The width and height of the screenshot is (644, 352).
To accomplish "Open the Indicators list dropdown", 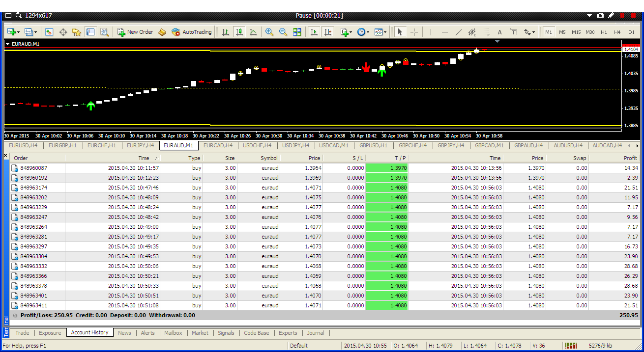I will coord(351,32).
